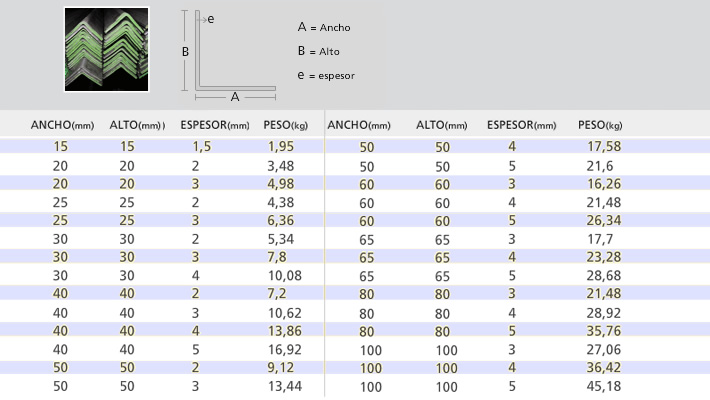Select the weight cell 36,42
This screenshot has height=400, width=710.
604,367
